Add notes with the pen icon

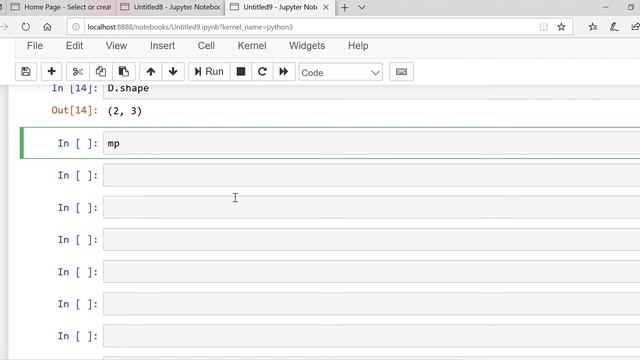[614, 27]
